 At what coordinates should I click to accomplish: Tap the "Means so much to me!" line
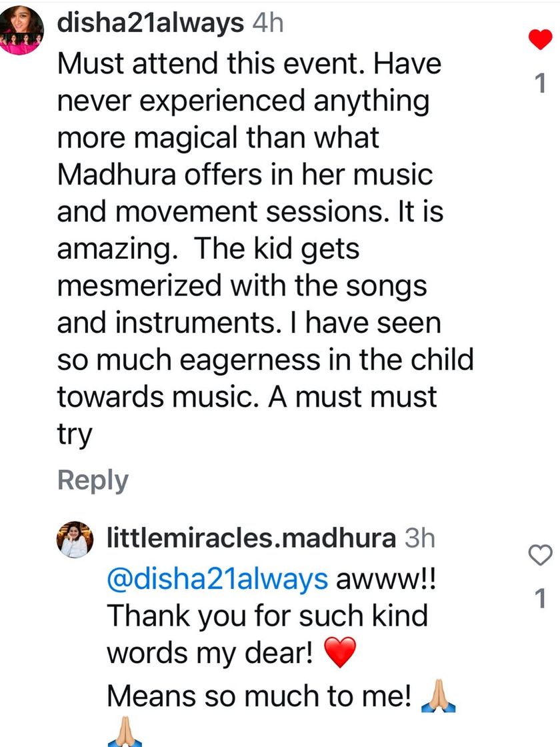(259, 696)
